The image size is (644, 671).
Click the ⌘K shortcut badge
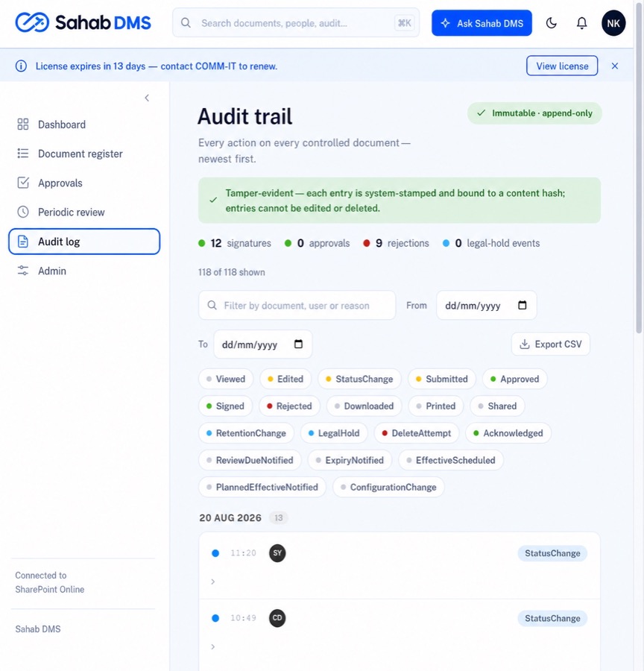pos(405,23)
